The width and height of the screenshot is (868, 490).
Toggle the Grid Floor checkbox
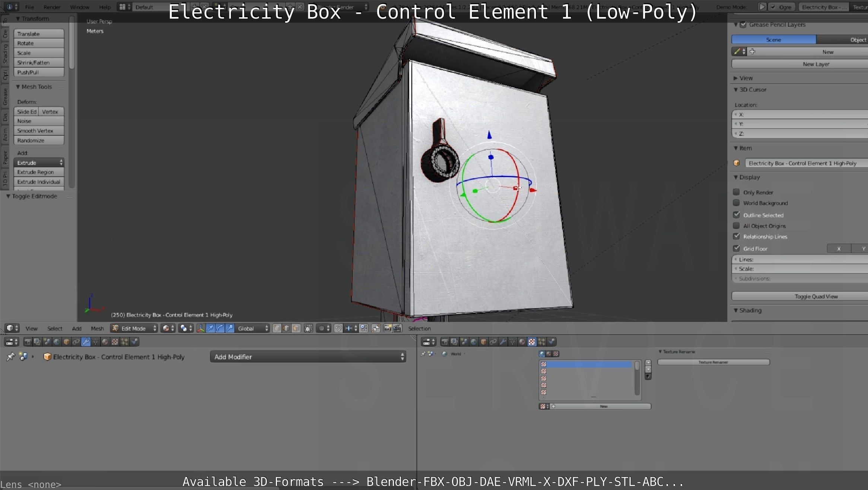click(x=736, y=248)
